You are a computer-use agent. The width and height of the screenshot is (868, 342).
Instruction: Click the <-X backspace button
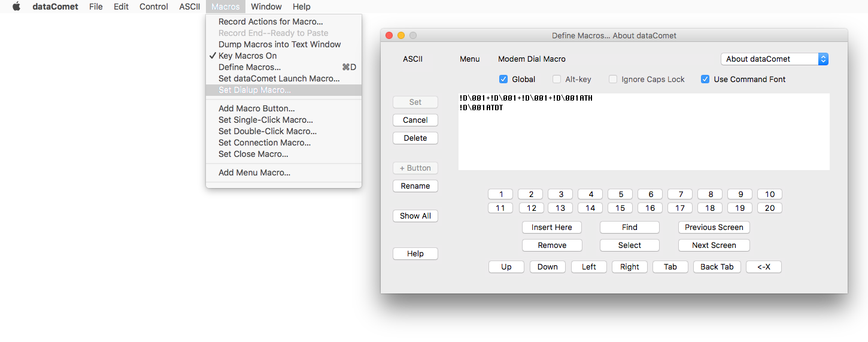(764, 267)
